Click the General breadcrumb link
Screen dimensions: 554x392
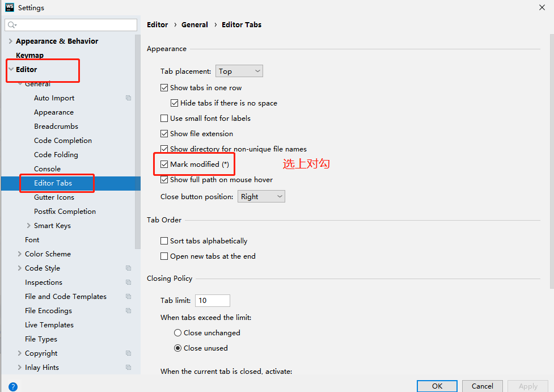[x=194, y=25]
